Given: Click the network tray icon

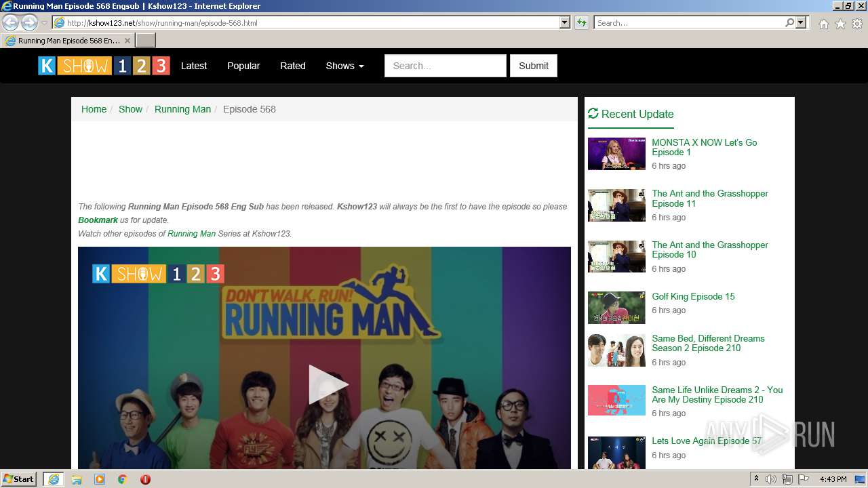Looking at the screenshot, I should tap(787, 479).
